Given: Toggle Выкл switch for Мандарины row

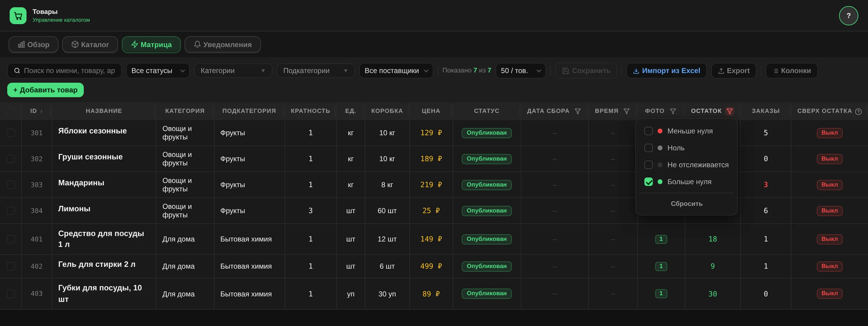Looking at the screenshot, I should pos(829,185).
